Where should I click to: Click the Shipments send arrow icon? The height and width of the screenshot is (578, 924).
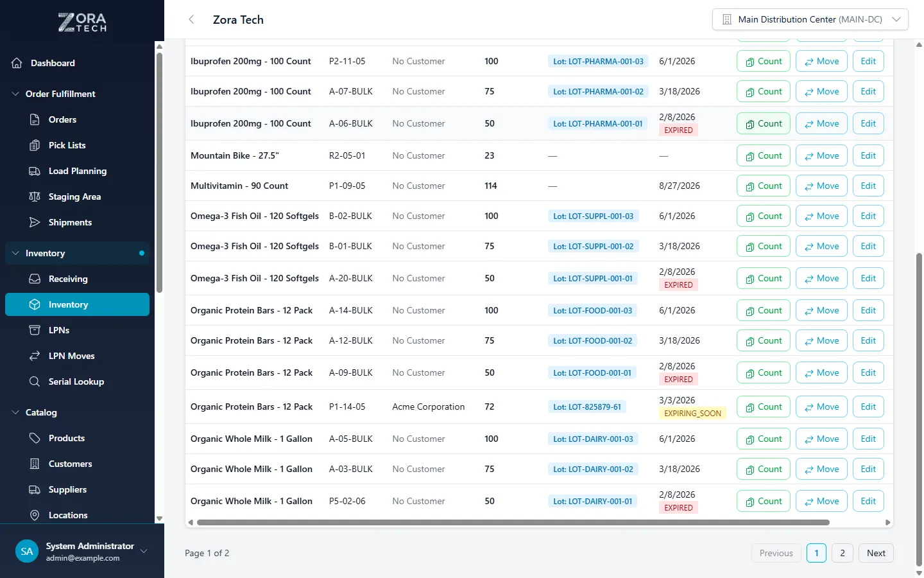(35, 222)
